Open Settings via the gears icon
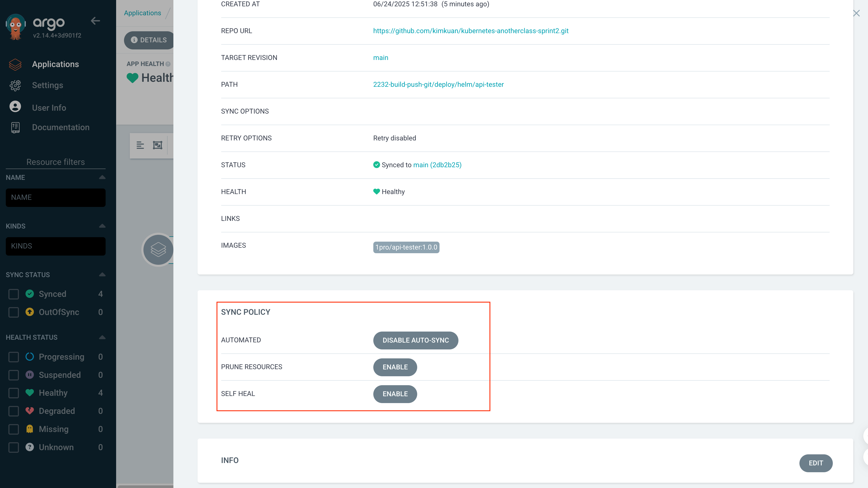868x488 pixels. click(15, 85)
